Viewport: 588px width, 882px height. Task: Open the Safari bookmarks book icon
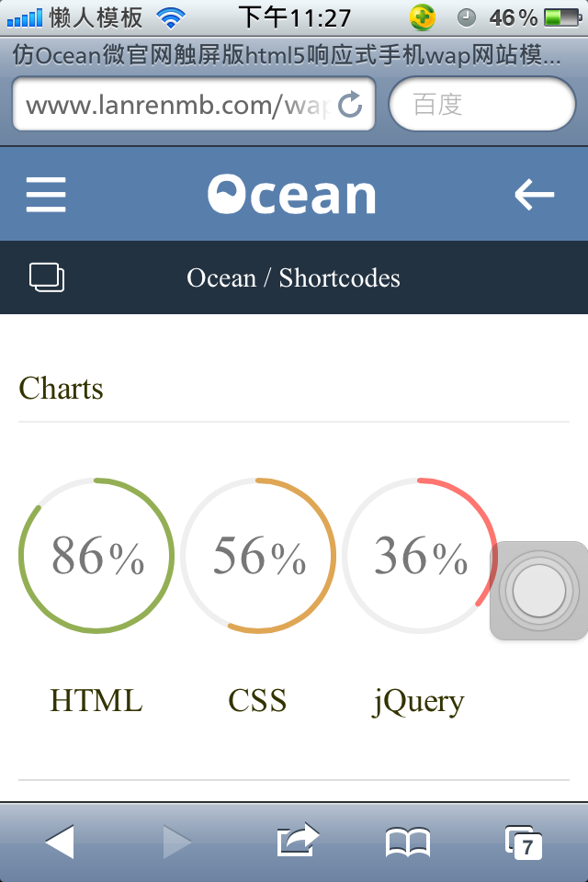(x=407, y=842)
